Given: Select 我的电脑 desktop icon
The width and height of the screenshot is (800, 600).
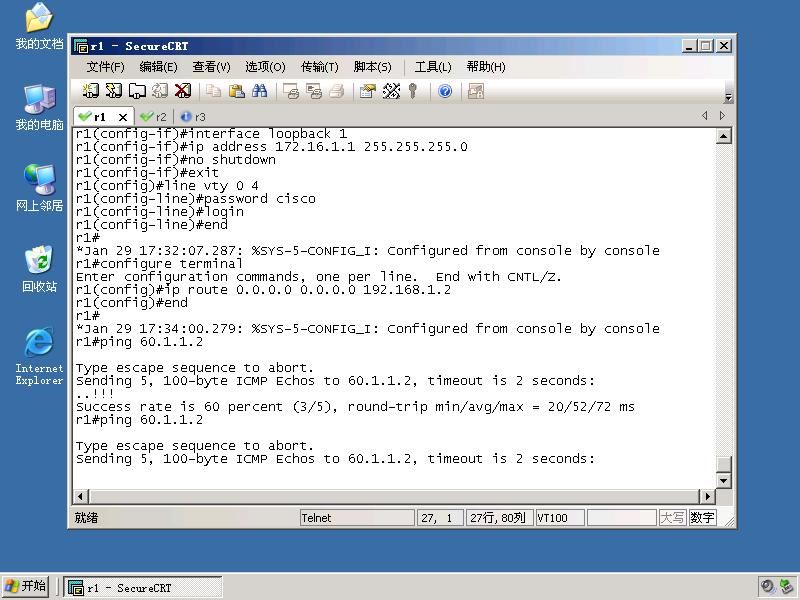Looking at the screenshot, I should (x=39, y=108).
